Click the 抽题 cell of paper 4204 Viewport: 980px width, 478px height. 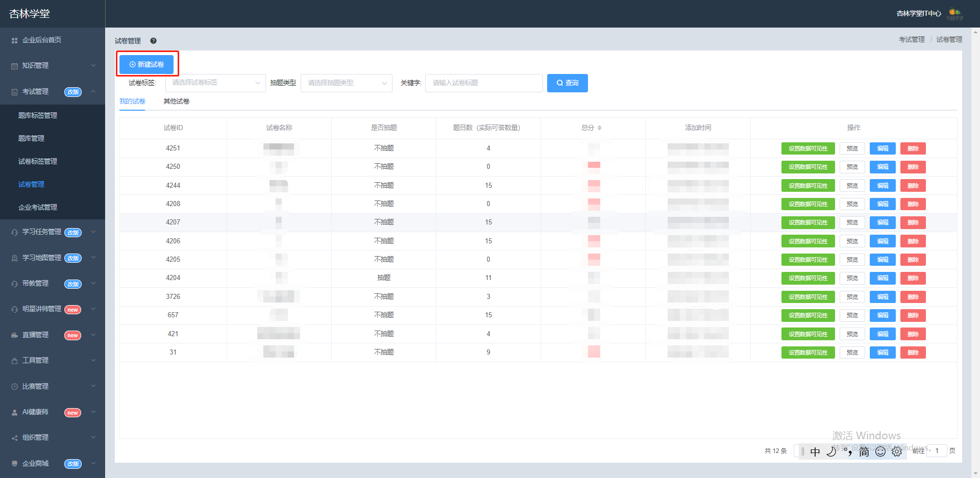pos(384,278)
